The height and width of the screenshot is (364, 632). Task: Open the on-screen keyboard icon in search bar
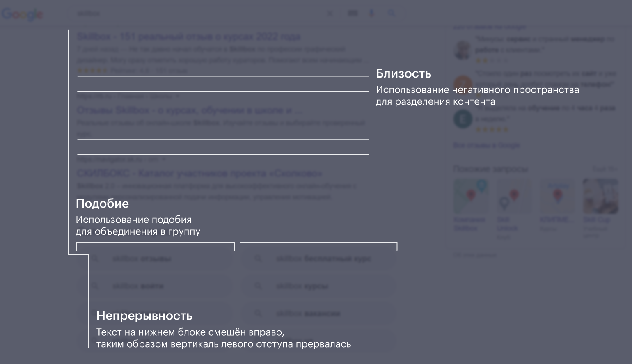tap(353, 14)
